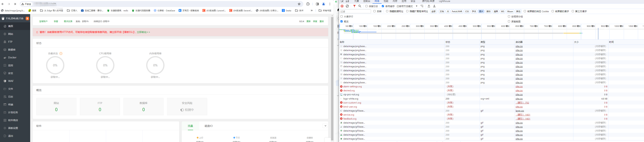
Task: Open 日志 in the sidebar
Action: (x=15, y=97)
